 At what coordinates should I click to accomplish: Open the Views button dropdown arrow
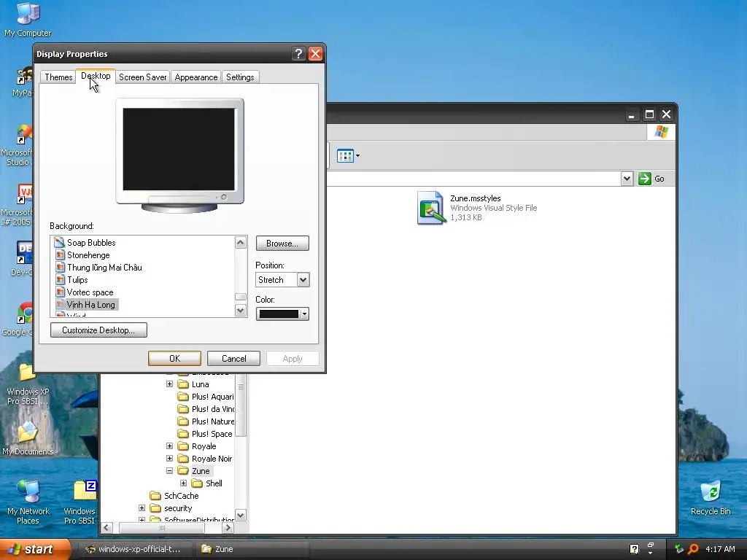point(357,156)
